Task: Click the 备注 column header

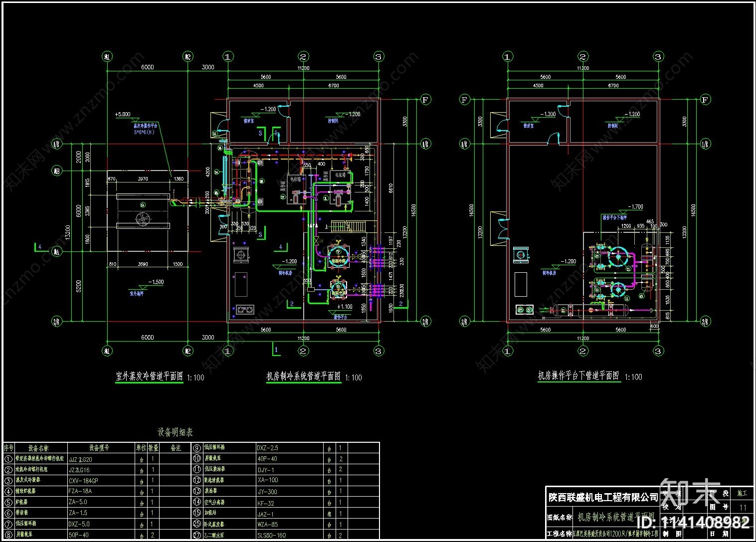Action: pyautogui.click(x=176, y=448)
